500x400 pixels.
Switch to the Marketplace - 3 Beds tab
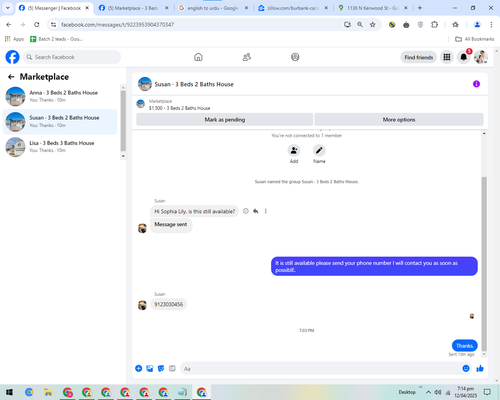click(133, 8)
